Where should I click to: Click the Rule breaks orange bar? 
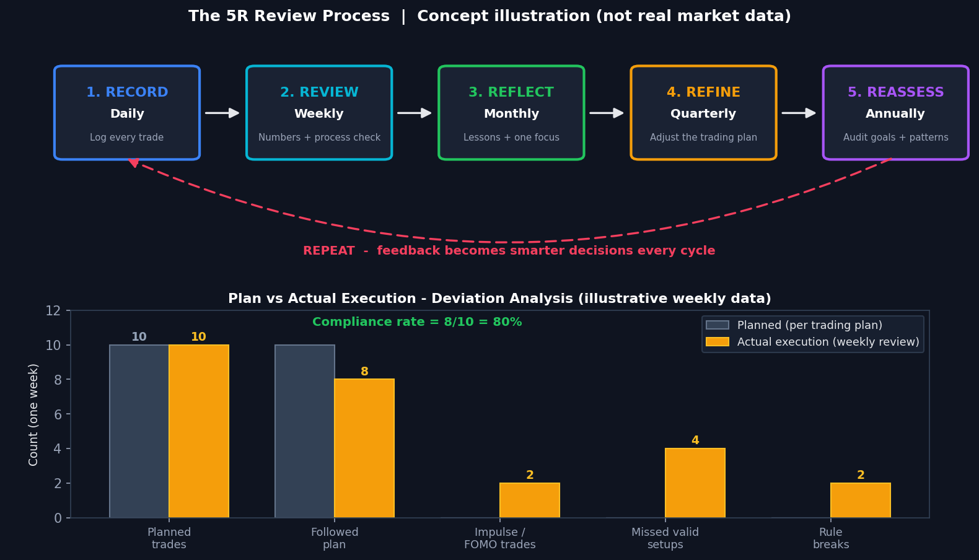point(861,501)
